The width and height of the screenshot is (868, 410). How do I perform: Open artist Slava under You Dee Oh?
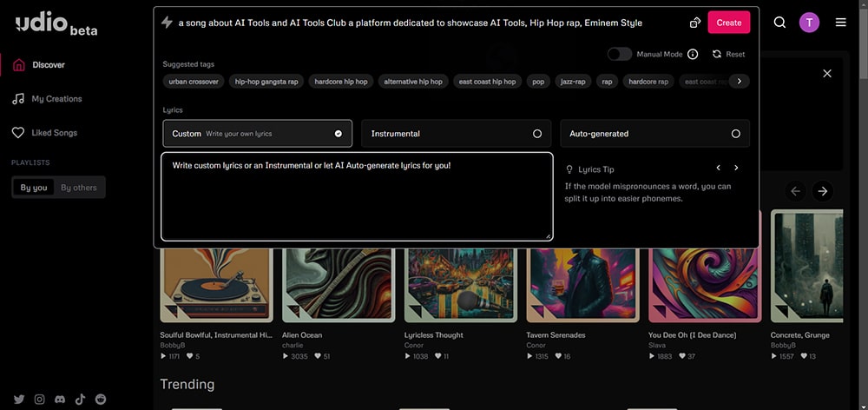pos(656,345)
